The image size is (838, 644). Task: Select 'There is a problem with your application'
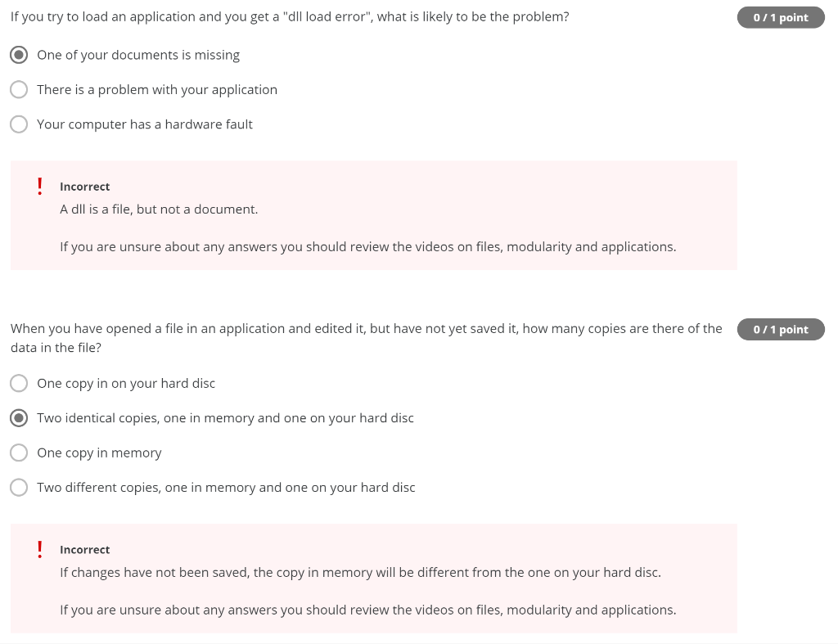pos(19,89)
